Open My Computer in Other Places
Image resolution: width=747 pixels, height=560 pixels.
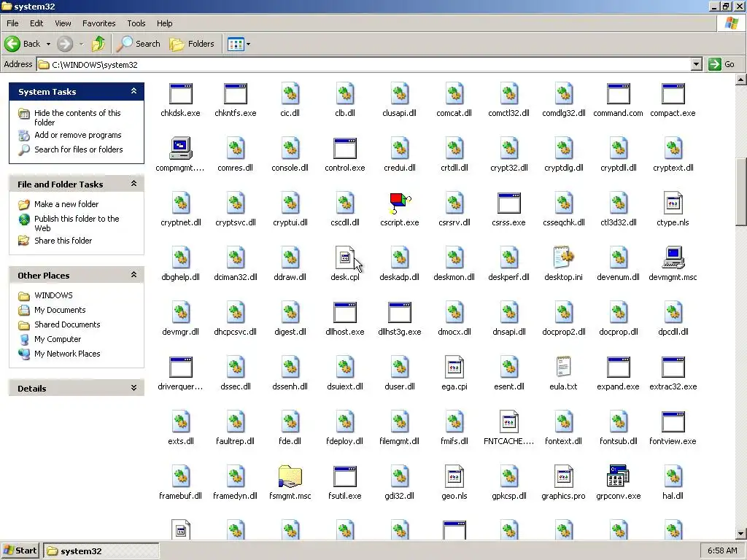click(x=58, y=340)
